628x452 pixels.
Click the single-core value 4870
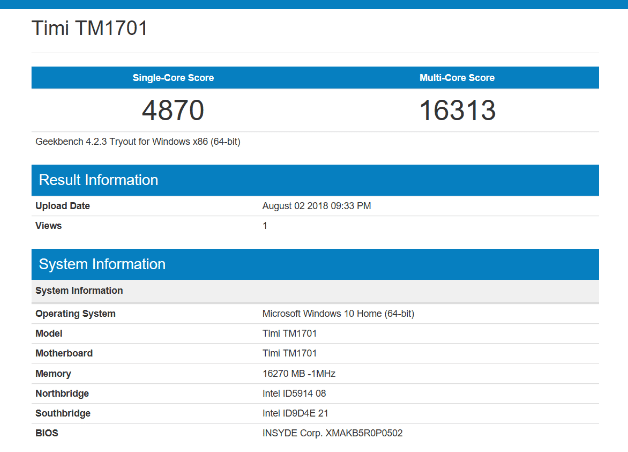(173, 110)
